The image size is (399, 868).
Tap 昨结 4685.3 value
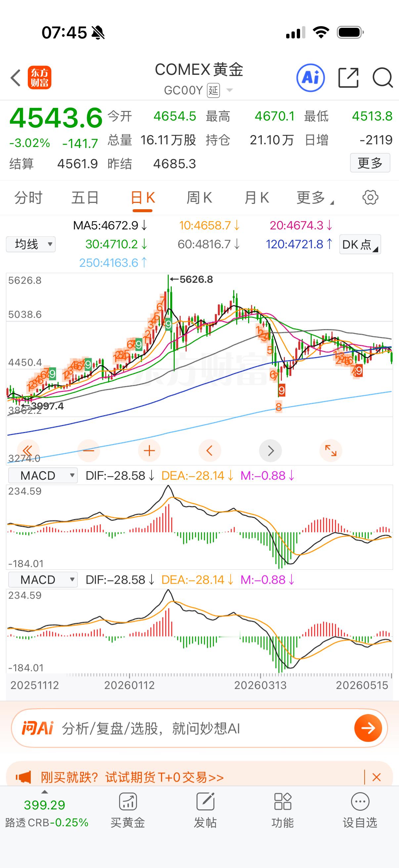[x=174, y=164]
